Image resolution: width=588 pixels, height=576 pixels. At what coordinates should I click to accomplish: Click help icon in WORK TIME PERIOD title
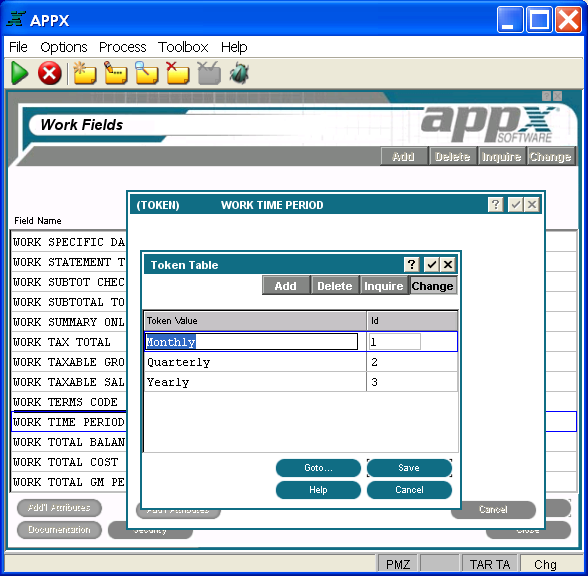click(x=496, y=204)
